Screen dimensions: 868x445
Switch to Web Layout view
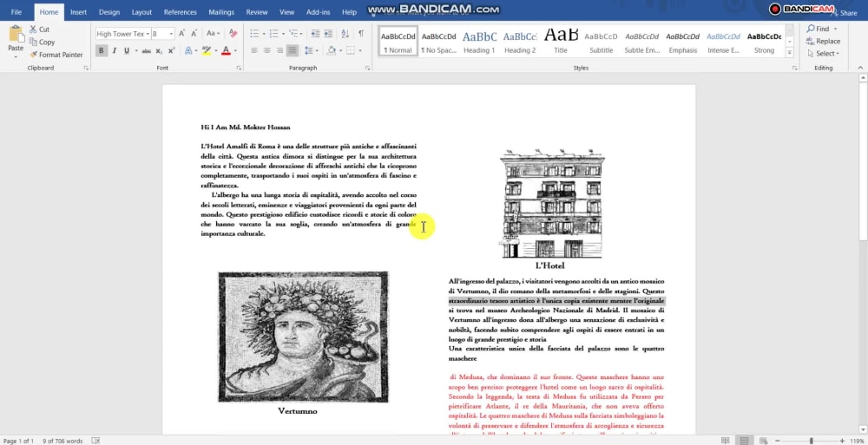pyautogui.click(x=765, y=441)
